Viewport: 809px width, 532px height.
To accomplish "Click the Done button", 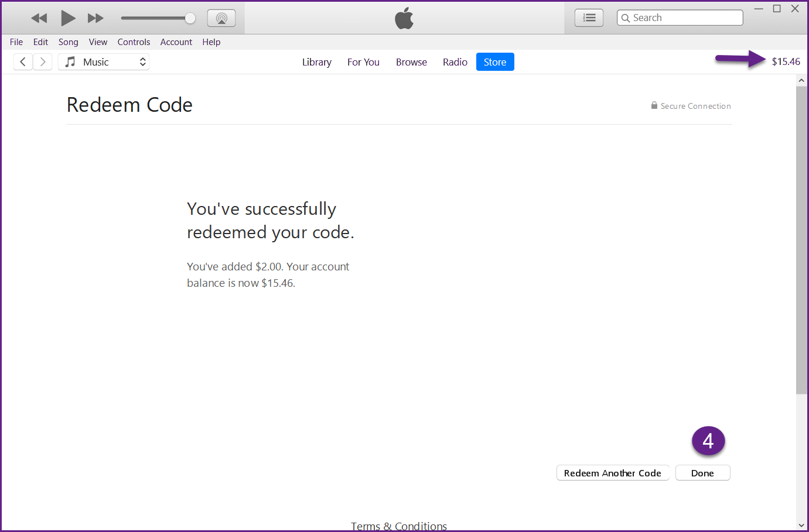I will click(702, 473).
